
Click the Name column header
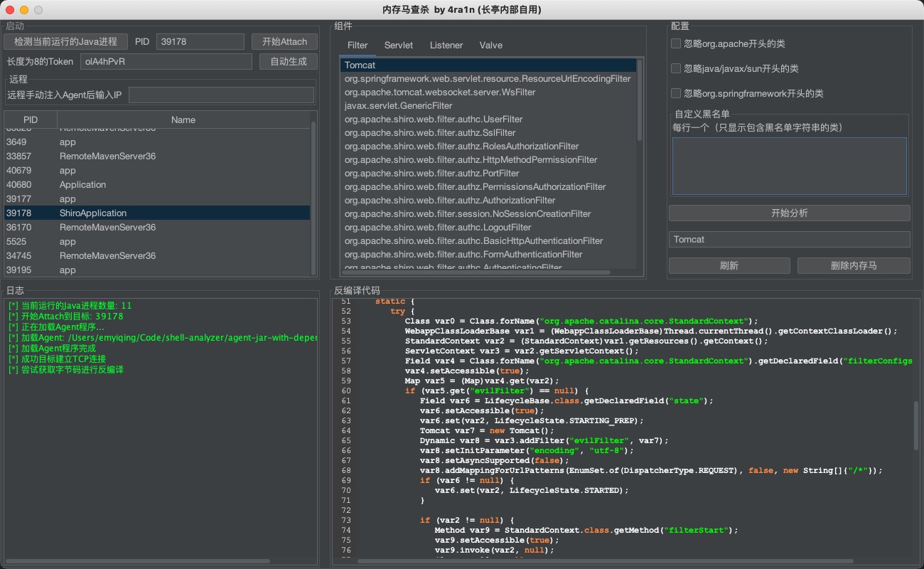pyautogui.click(x=183, y=119)
